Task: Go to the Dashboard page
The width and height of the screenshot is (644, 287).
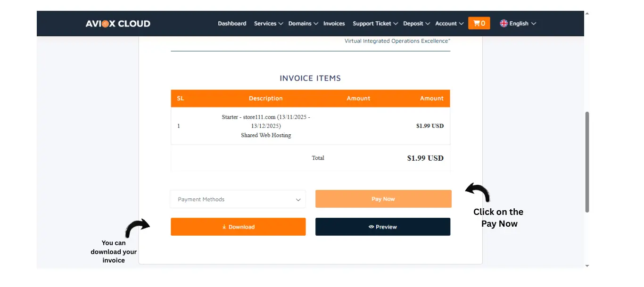Action: 232,24
